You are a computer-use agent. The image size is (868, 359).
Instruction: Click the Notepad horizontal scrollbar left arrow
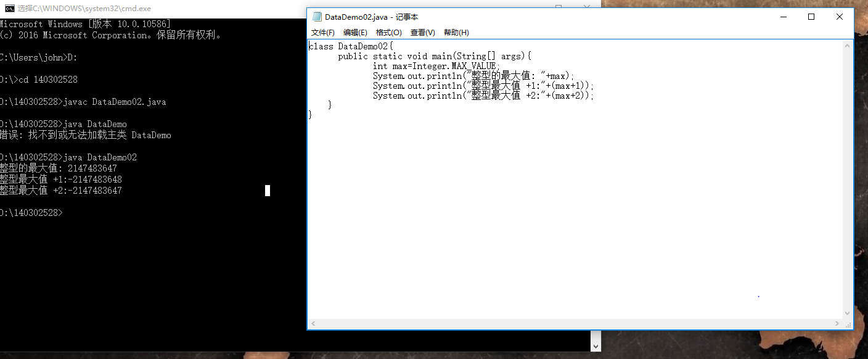(x=313, y=324)
